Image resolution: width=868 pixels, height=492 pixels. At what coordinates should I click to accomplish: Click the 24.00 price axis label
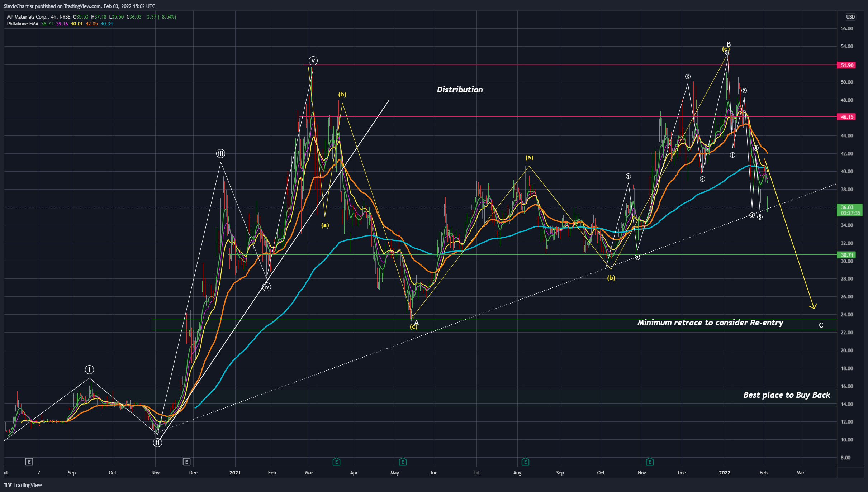(x=847, y=315)
